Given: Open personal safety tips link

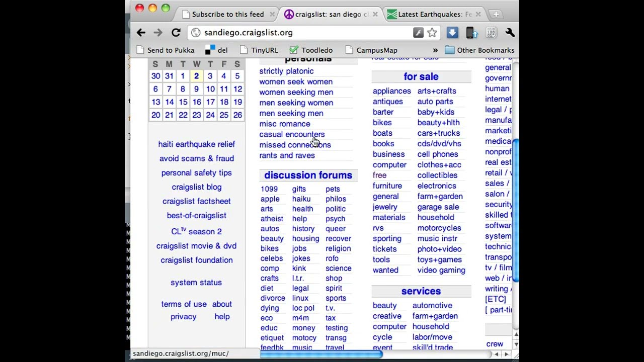Looking at the screenshot, I should point(197,172).
